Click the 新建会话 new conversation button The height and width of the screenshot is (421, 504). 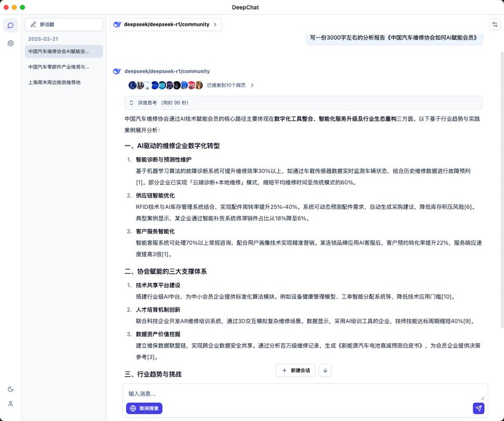[x=296, y=371]
